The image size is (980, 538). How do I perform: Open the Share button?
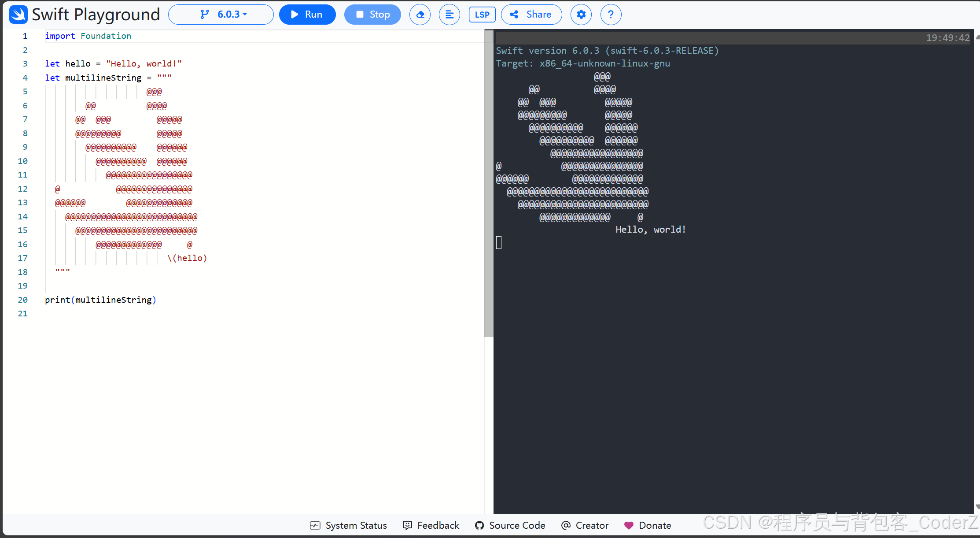531,15
